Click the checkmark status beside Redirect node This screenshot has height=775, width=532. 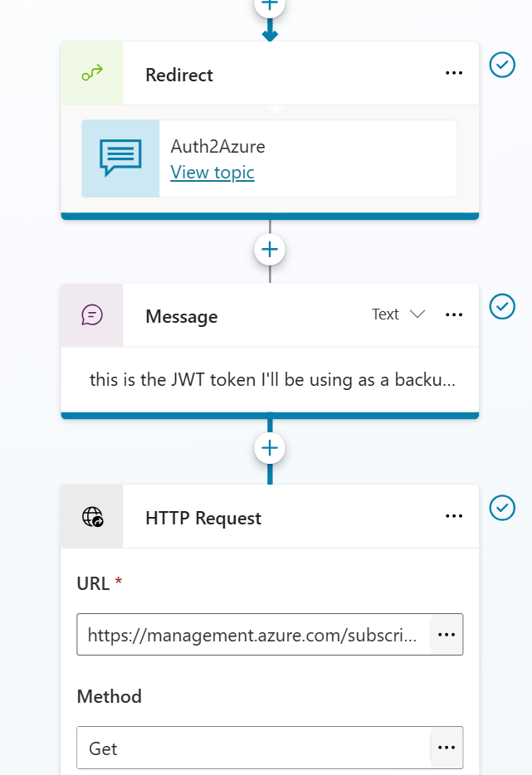coord(502,65)
